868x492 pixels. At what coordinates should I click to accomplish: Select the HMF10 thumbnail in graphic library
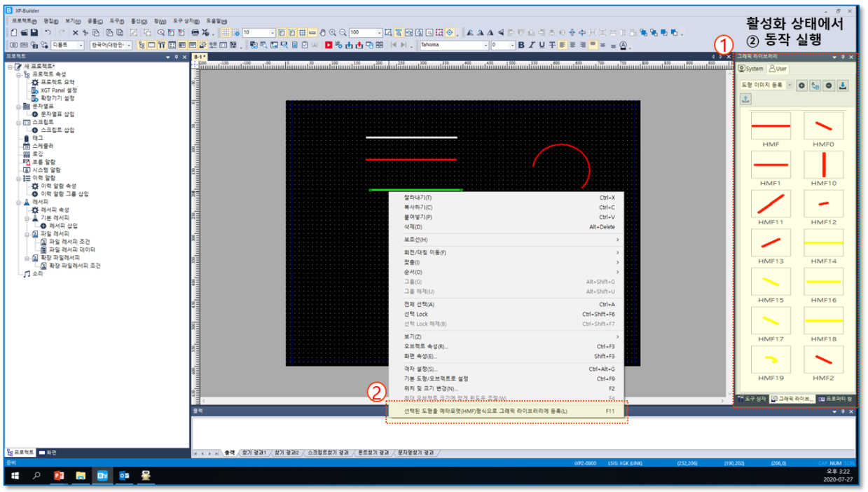point(824,164)
